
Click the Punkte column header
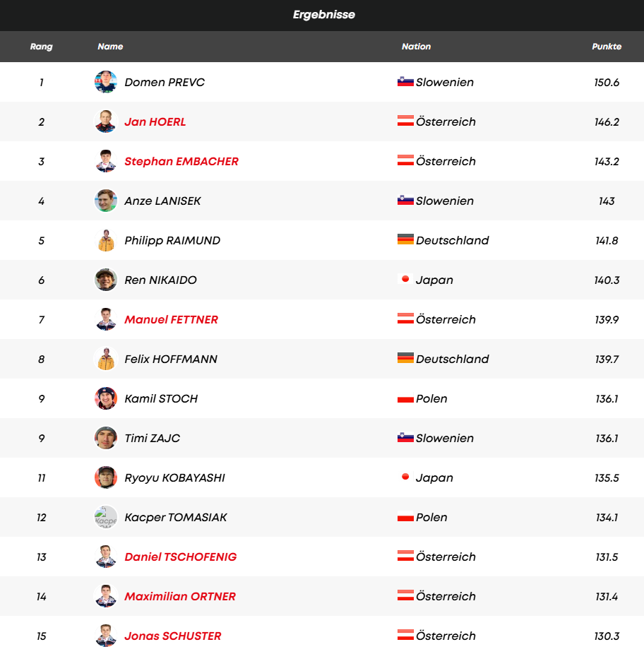[x=607, y=47]
